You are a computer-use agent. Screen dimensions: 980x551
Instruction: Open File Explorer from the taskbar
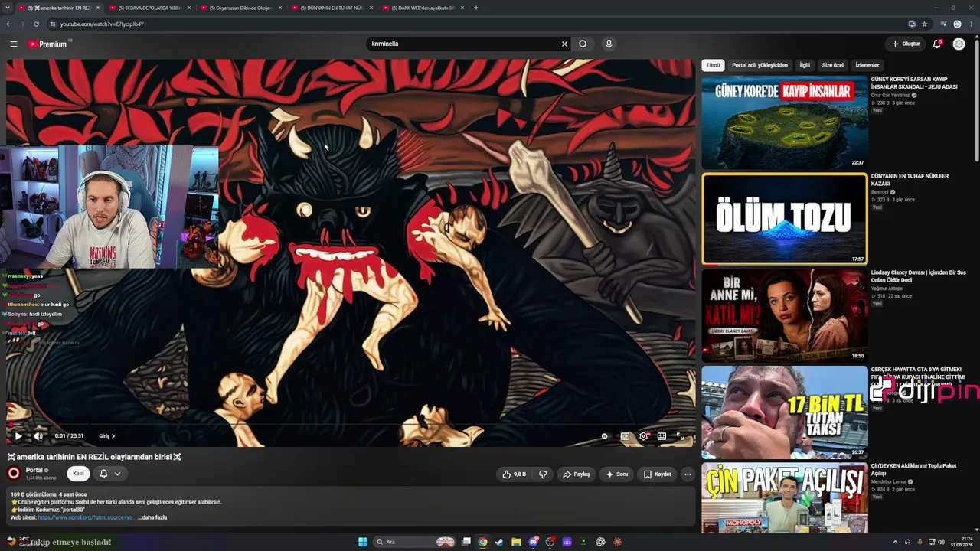pyautogui.click(x=516, y=542)
